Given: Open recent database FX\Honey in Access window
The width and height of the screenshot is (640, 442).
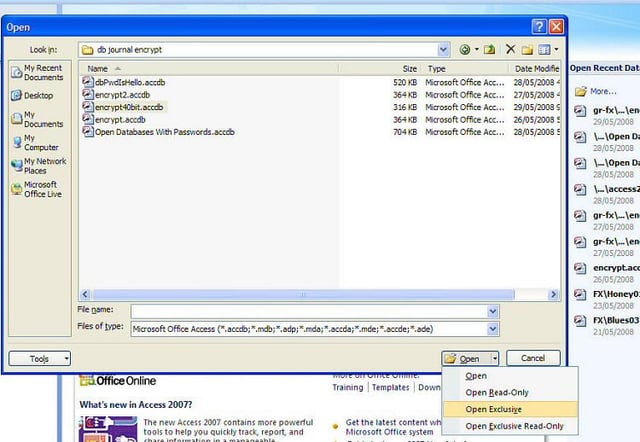Looking at the screenshot, I should tap(616, 294).
